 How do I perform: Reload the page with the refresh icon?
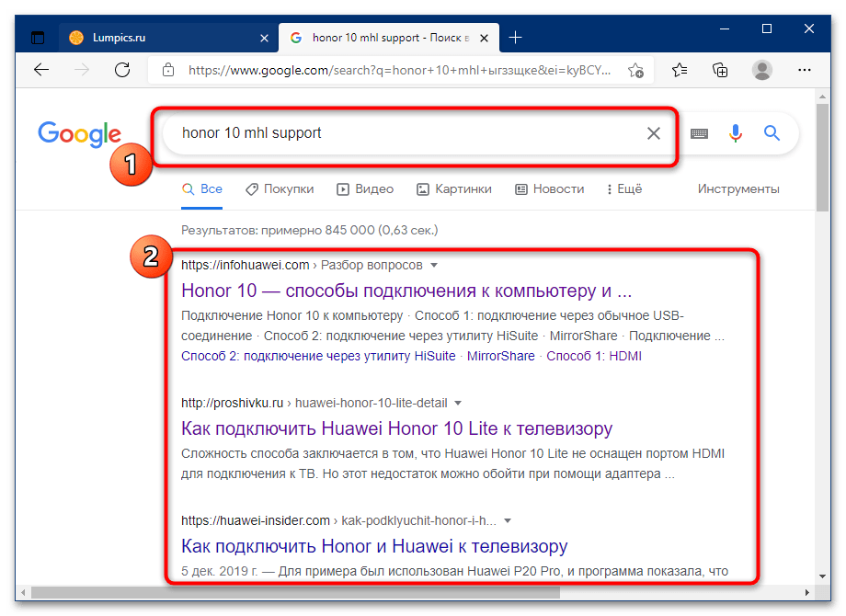point(122,70)
